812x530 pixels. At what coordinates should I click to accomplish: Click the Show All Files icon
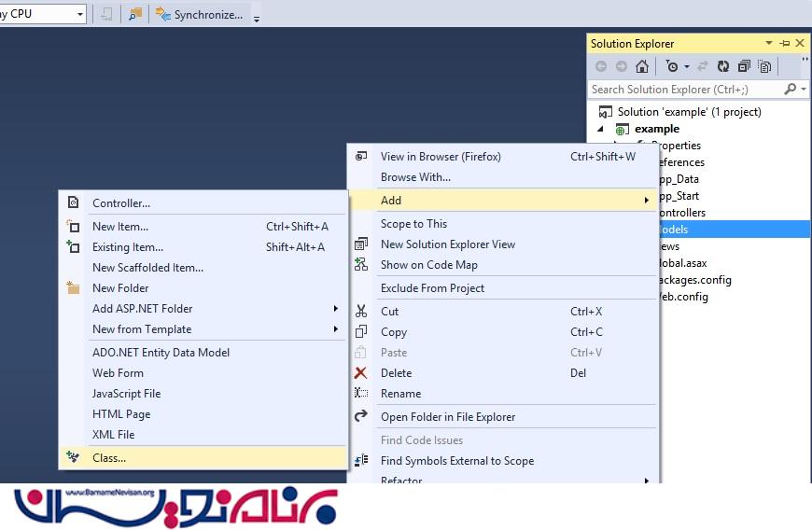(764, 66)
